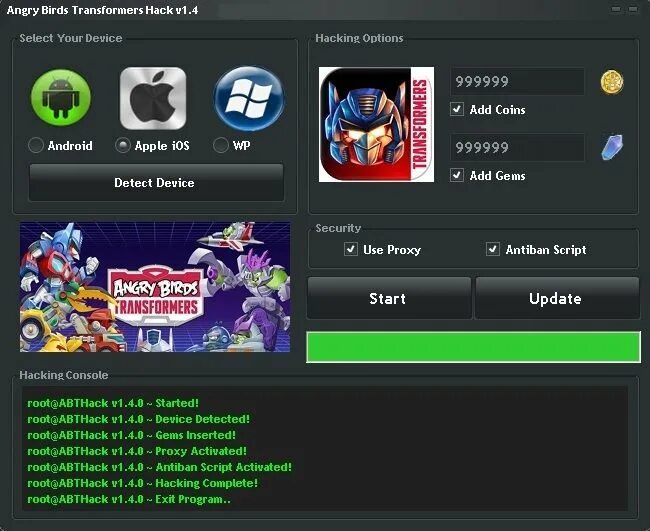650x531 pixels.
Task: Click the Start button
Action: (389, 298)
